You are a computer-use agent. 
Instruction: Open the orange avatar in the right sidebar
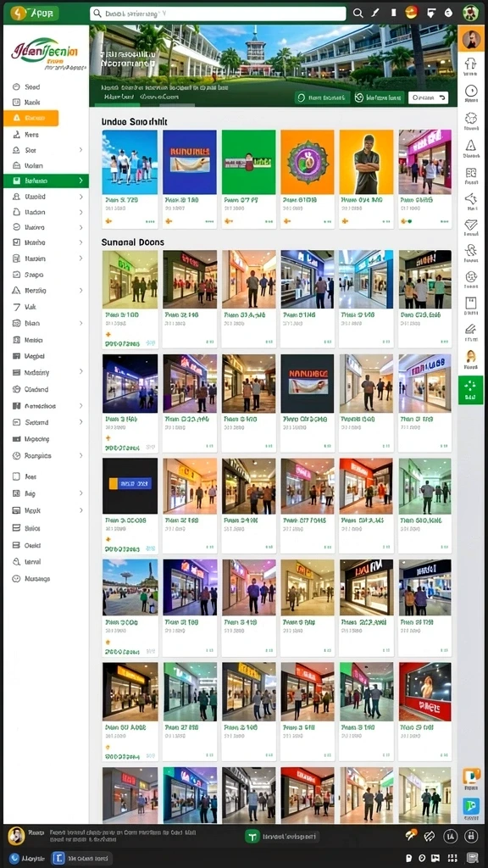pyautogui.click(x=471, y=39)
